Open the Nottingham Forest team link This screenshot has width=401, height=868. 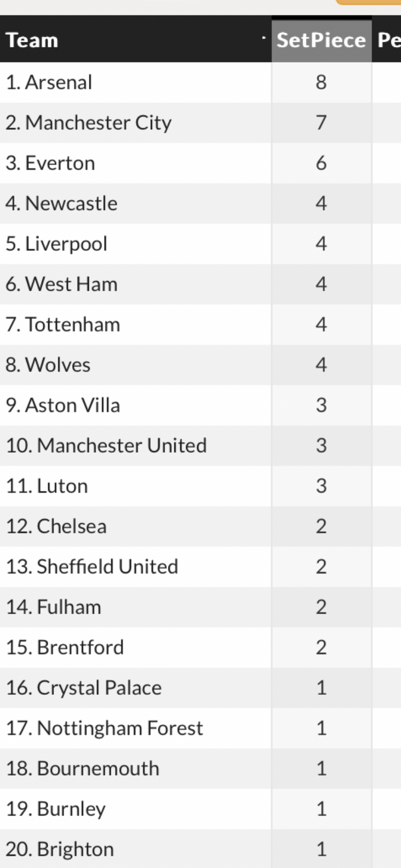(x=120, y=728)
